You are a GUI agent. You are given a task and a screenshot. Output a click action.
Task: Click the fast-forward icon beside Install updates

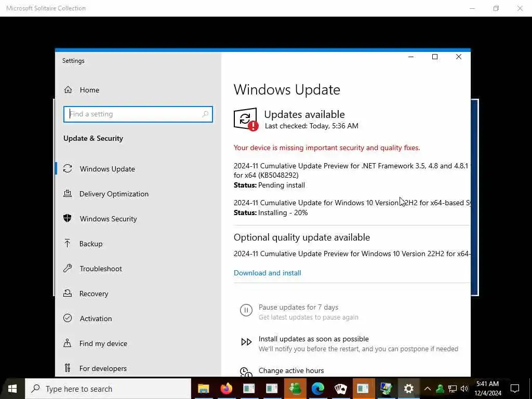tap(246, 342)
